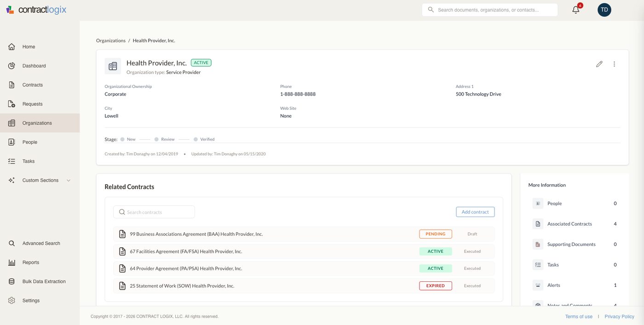Screen dimensions: 644x325
Task: Click the global search documents field
Action: pyautogui.click(x=489, y=10)
